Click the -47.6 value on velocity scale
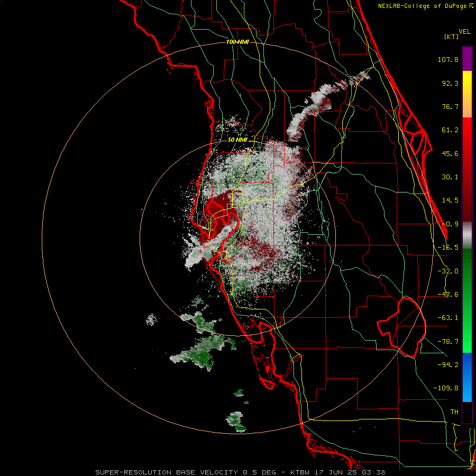Image resolution: width=476 pixels, height=476 pixels. (448, 295)
